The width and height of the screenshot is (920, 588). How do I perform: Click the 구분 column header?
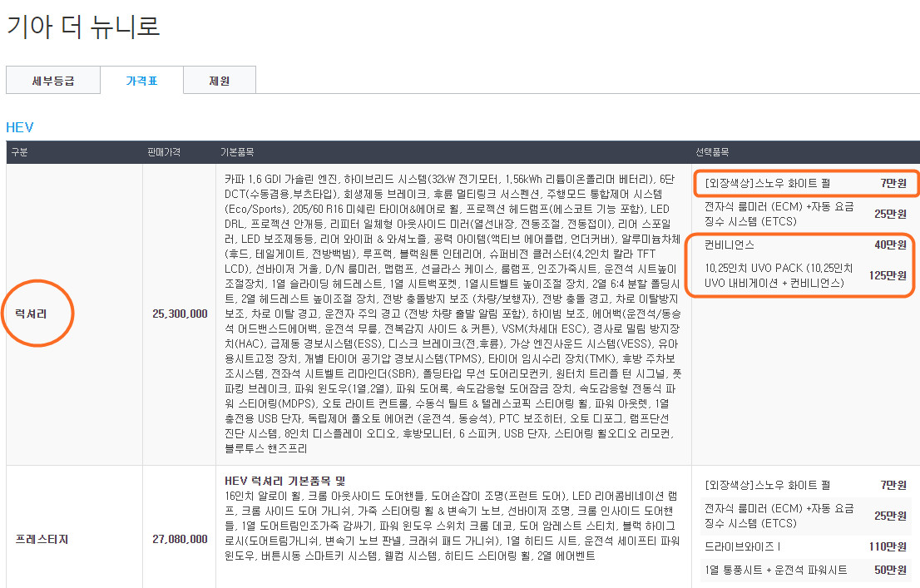(19, 152)
